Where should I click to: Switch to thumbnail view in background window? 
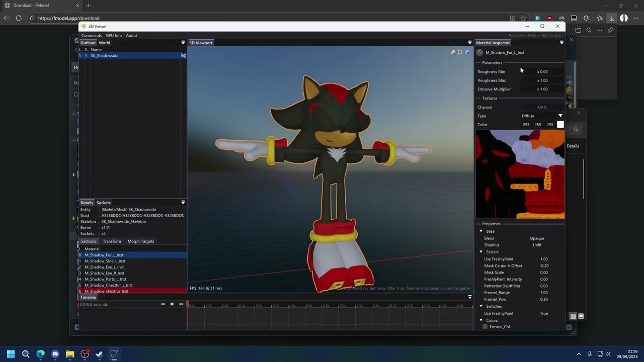click(x=581, y=316)
